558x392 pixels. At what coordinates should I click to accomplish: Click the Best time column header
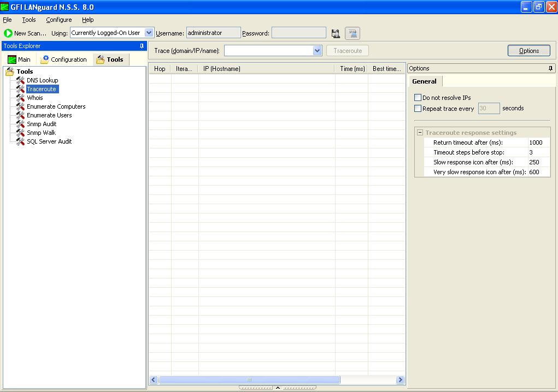tap(387, 69)
